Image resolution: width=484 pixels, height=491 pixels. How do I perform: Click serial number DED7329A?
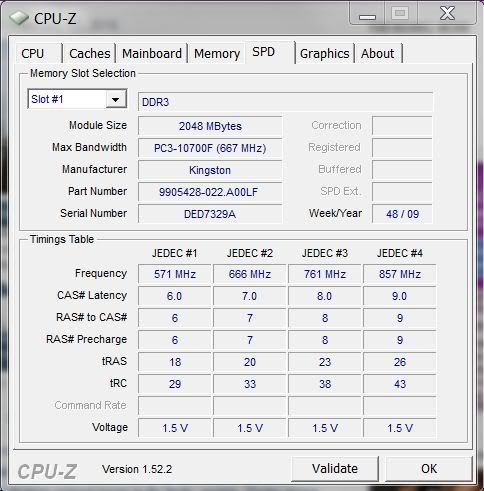(210, 214)
